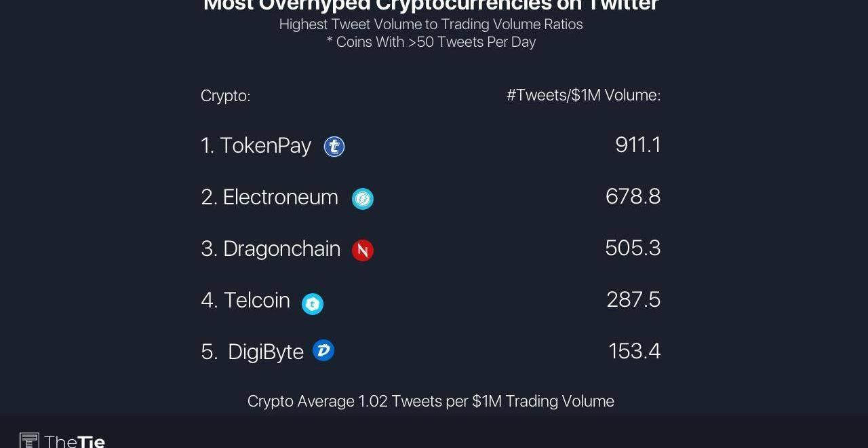Select the Telcoin rank 4 name
Viewport: 868px width, 448px height.
245,300
